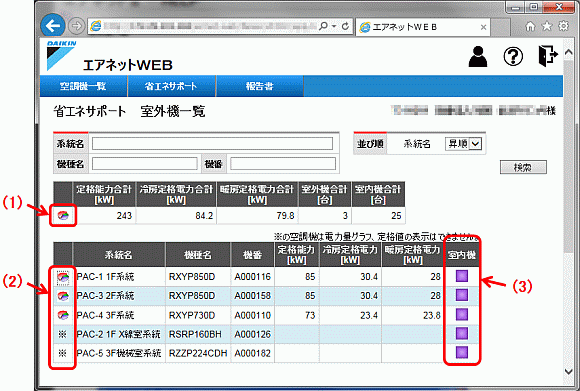Show indoor units for PAC-5 3F機械室系統
The width and height of the screenshot is (580, 391).
(x=462, y=353)
